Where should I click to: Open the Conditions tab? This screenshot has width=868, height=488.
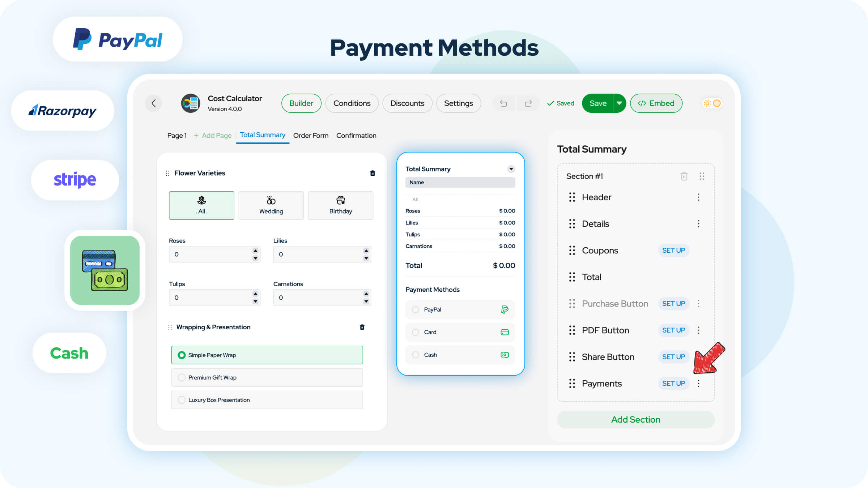click(352, 103)
